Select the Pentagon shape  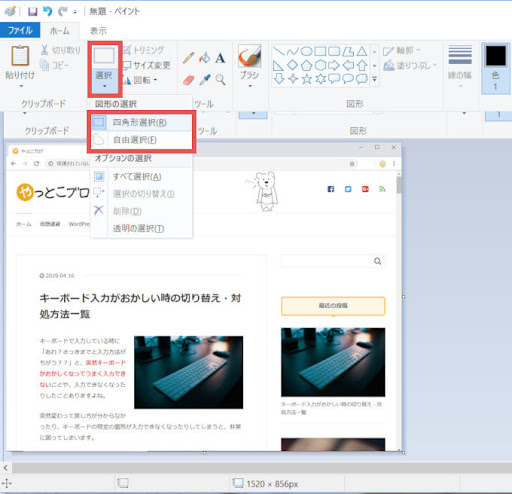[x=306, y=65]
